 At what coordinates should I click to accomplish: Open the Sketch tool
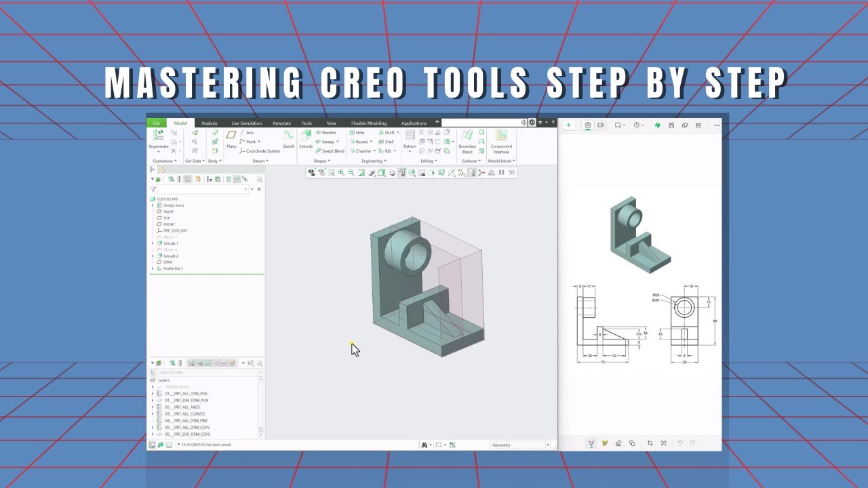(288, 139)
